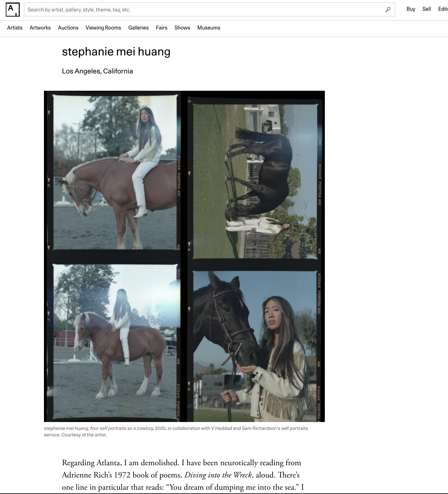The height and width of the screenshot is (494, 448).
Task: Go to the Shows page
Action: [182, 28]
